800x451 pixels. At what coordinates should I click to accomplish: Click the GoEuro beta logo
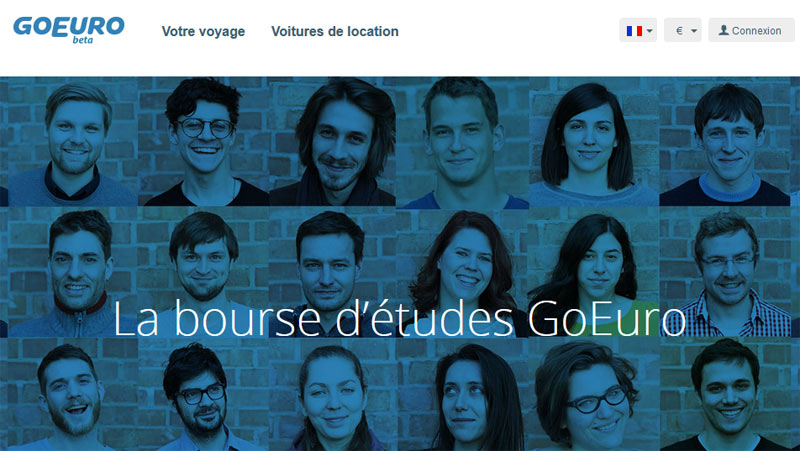(69, 30)
